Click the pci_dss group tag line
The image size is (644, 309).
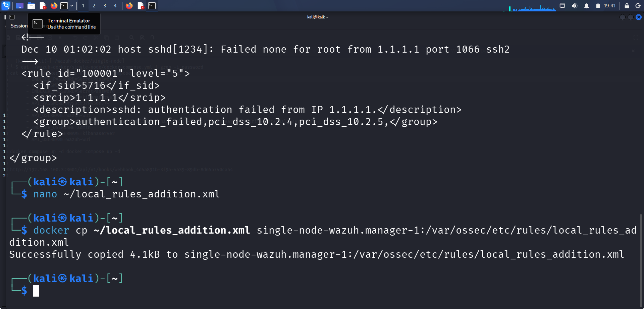[235, 122]
